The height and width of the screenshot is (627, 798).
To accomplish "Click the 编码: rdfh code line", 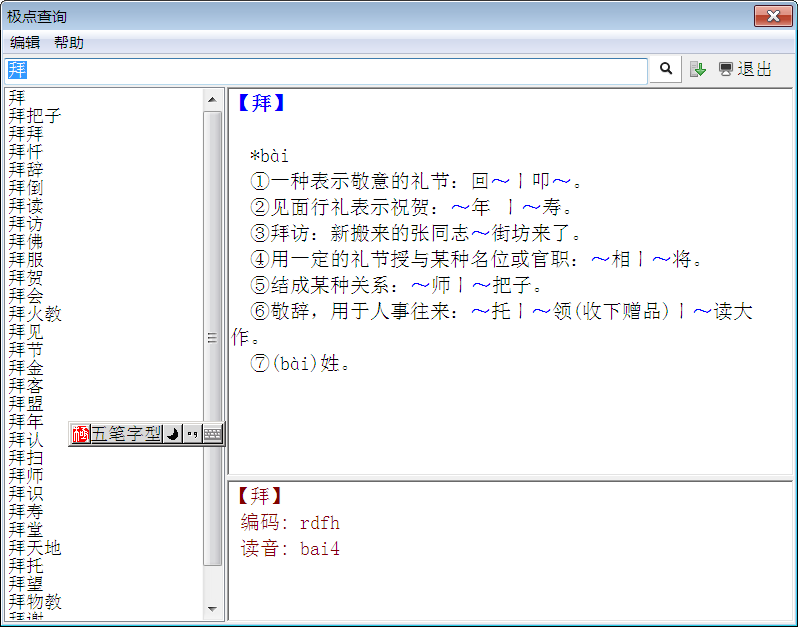I will (x=290, y=523).
